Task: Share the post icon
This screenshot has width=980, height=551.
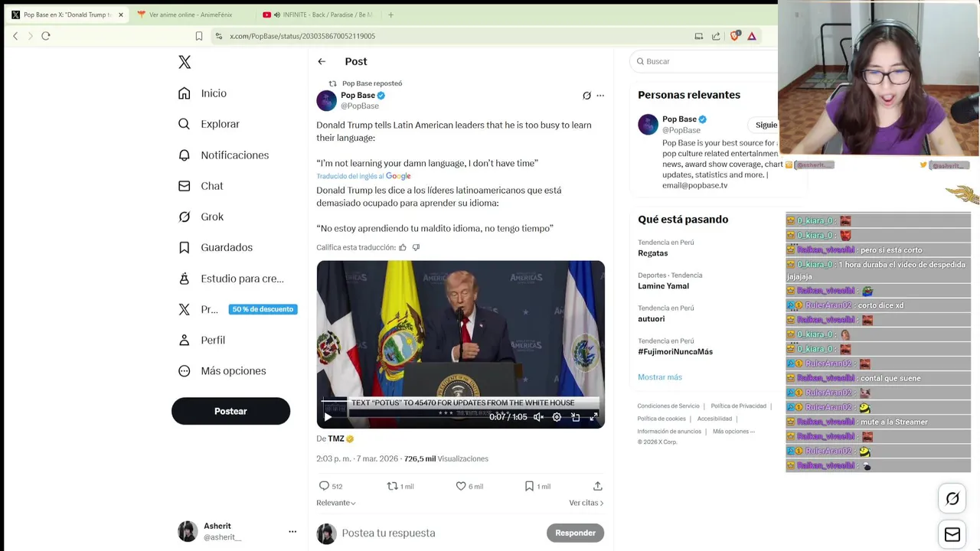Action: coord(598,486)
